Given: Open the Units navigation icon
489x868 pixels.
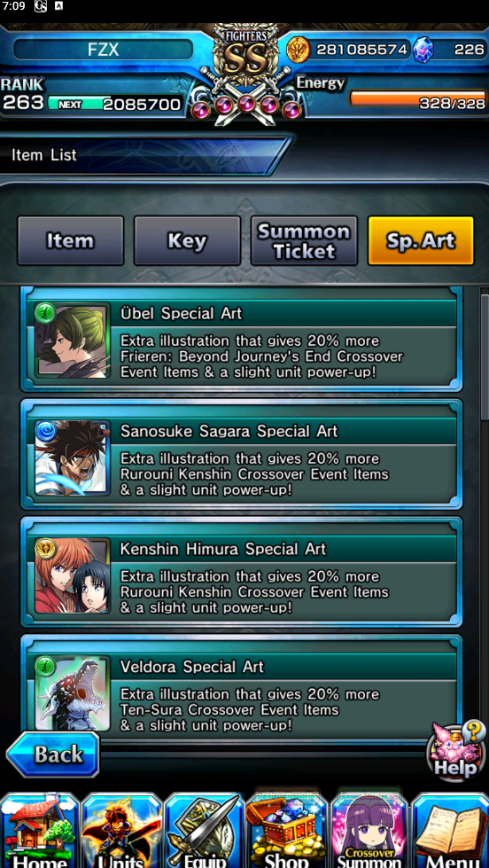Looking at the screenshot, I should [121, 831].
